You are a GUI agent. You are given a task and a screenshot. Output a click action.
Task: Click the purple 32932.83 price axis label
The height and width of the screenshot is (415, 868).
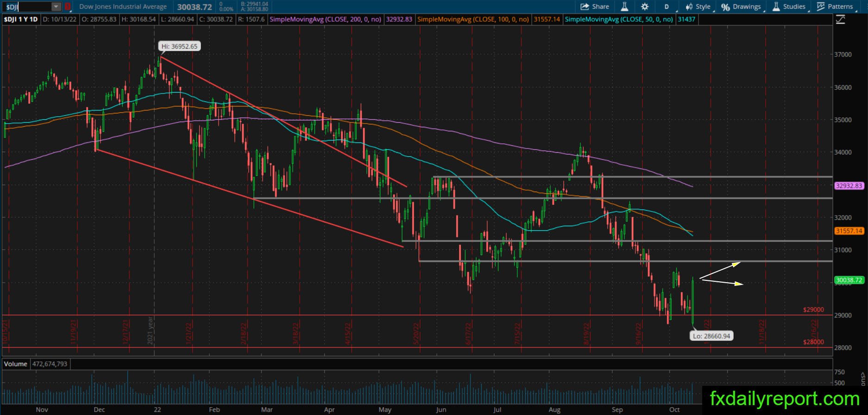[x=849, y=186]
